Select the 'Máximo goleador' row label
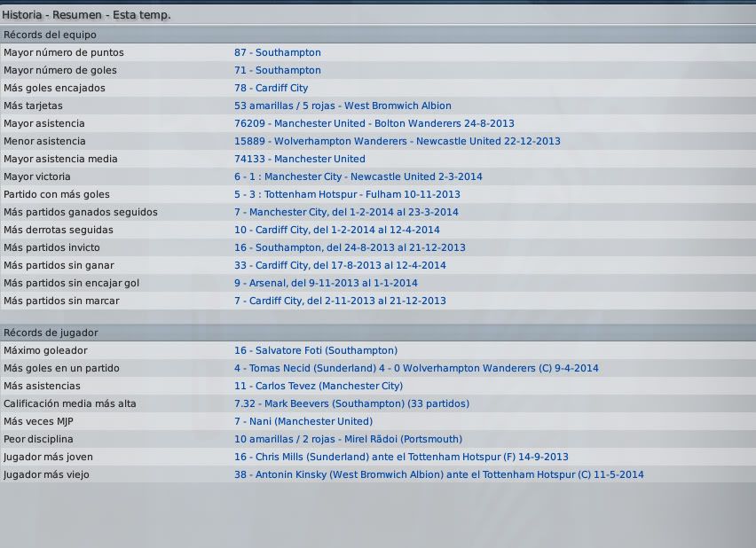 pyautogui.click(x=45, y=350)
